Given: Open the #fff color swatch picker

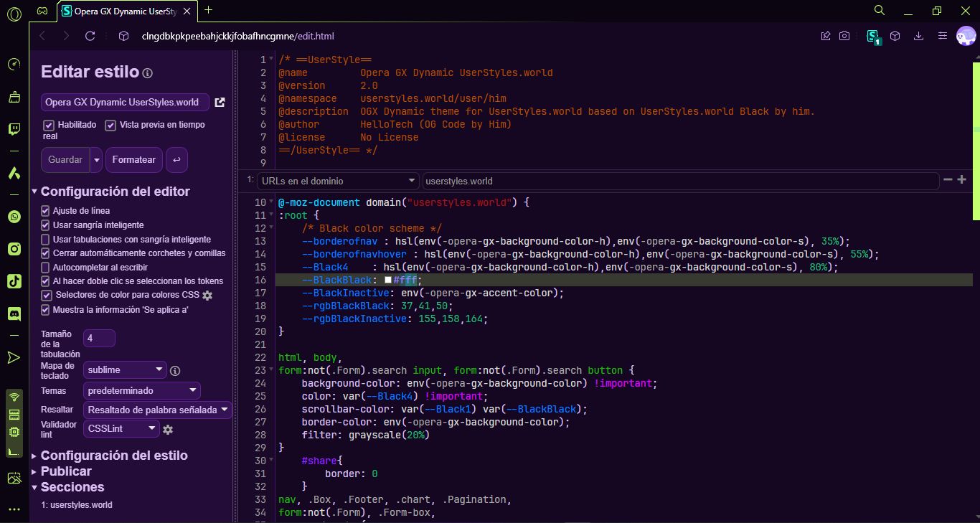Looking at the screenshot, I should click(x=388, y=281).
